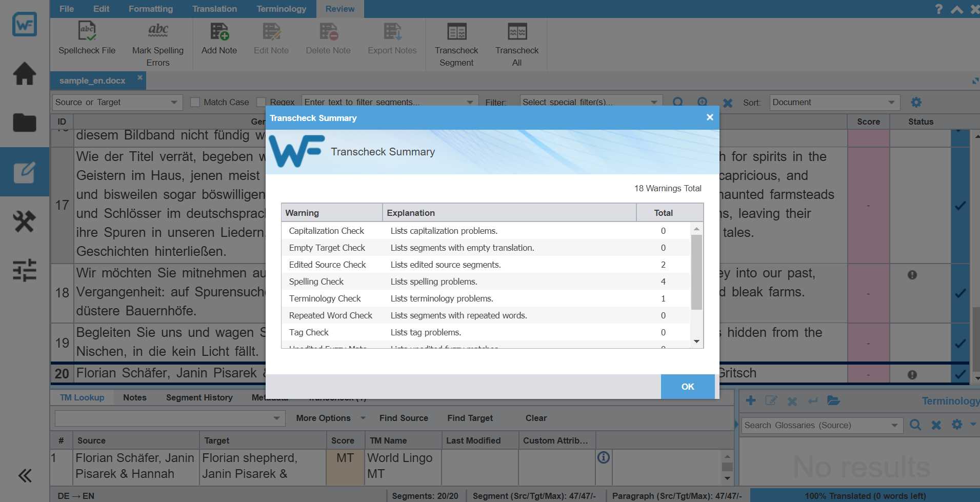980x502 pixels.
Task: Click Find Source button
Action: point(404,418)
